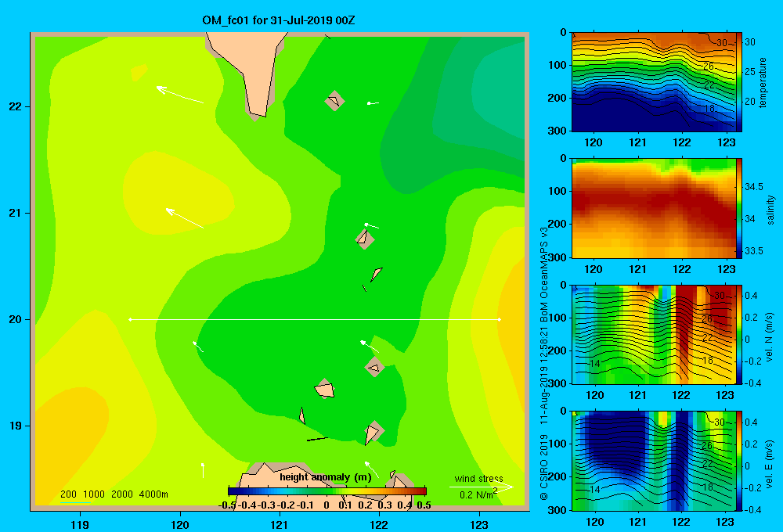Click '0.4' on the vel. N color scale
The height and width of the screenshot is (532, 783).
pos(751,296)
